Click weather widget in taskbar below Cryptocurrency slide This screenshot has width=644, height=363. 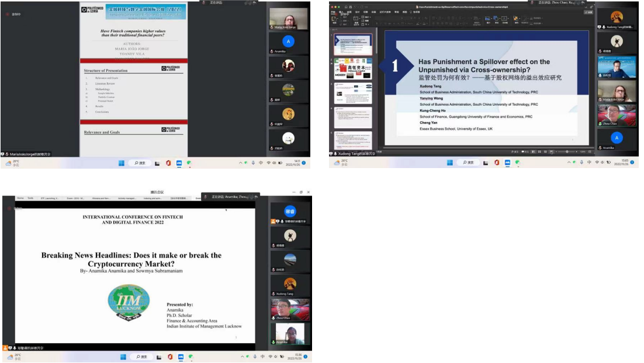[13, 357]
